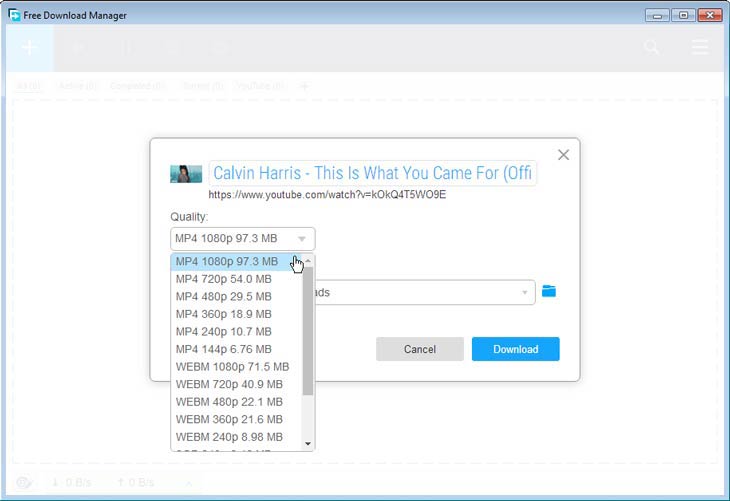Choose MP4 360p 18.9 MB quality

pos(236,314)
